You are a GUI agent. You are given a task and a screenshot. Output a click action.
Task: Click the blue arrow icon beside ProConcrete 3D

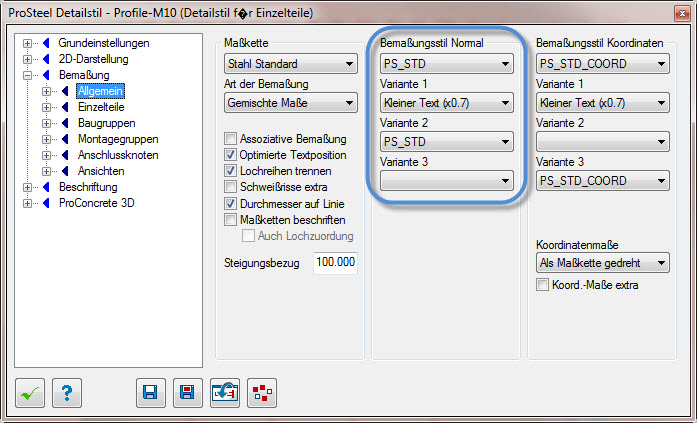pos(46,203)
